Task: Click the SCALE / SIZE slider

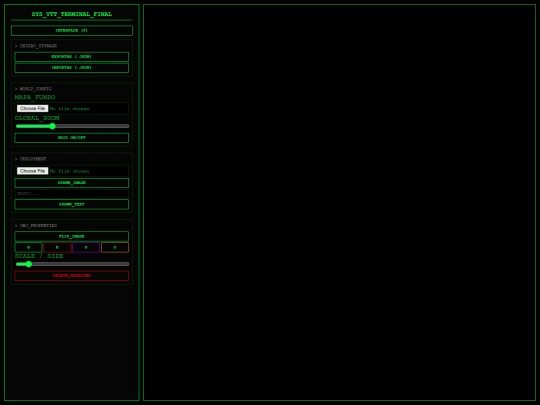Action: click(72, 264)
